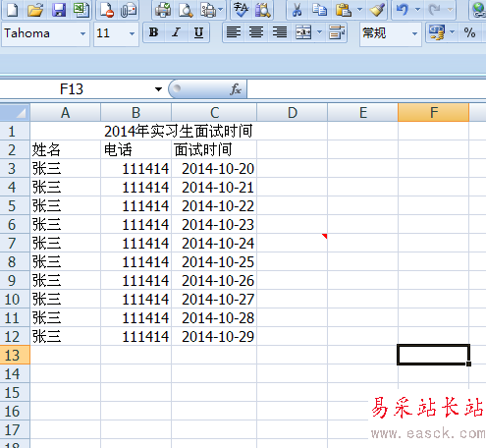Click the document permission restricted icon
This screenshot has width=486, height=448.
pyautogui.click(x=106, y=10)
